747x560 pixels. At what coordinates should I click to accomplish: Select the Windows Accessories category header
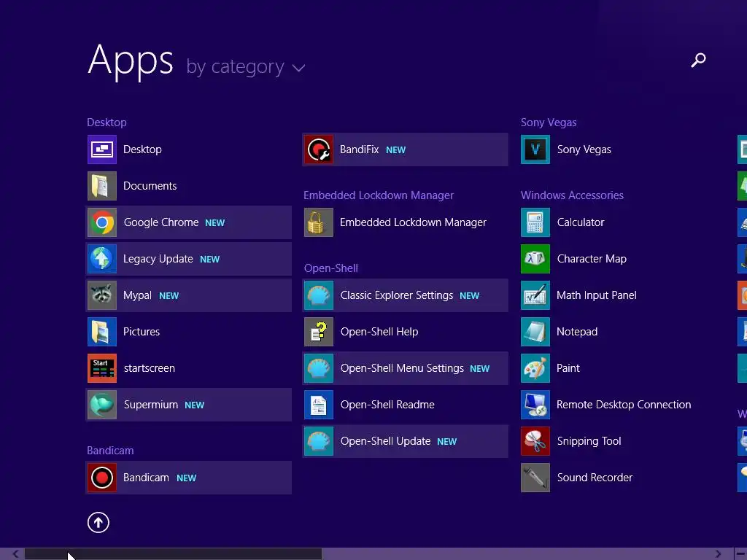click(572, 195)
